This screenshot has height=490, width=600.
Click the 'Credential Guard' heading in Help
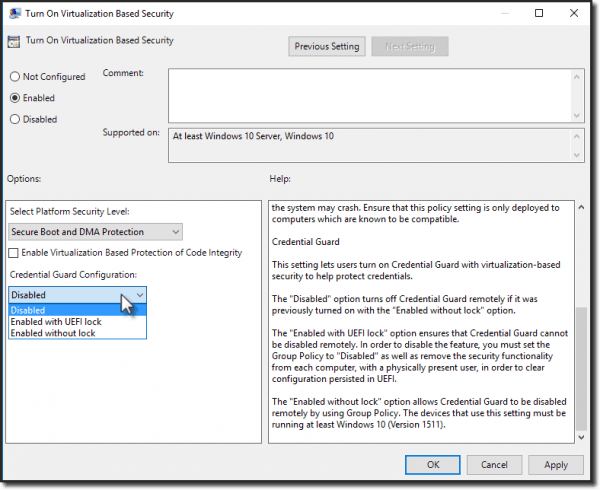coord(306,242)
